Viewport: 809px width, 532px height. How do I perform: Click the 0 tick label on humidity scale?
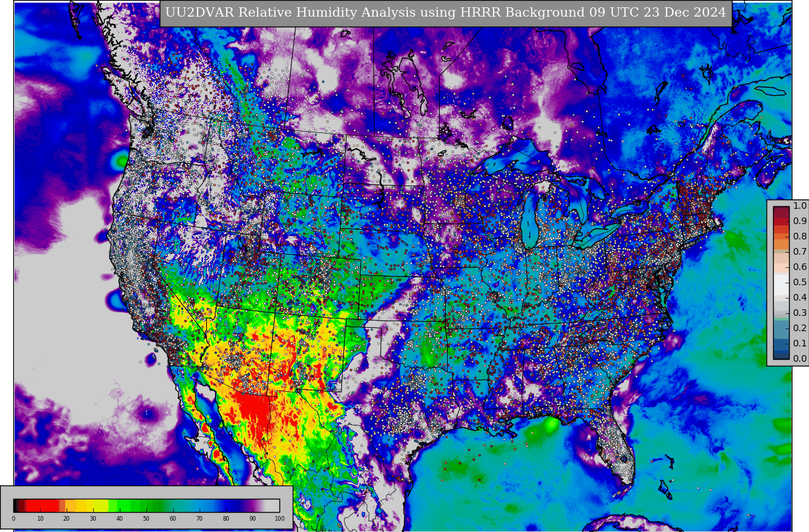(x=13, y=519)
